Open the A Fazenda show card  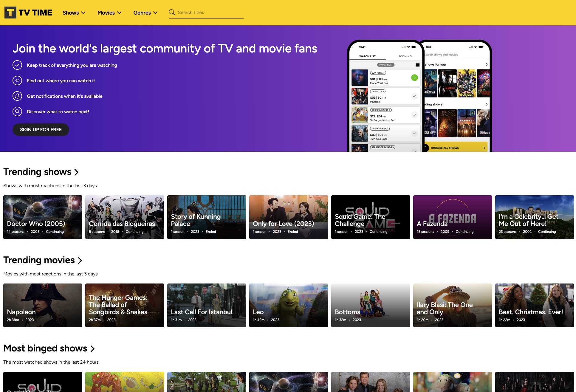(x=453, y=217)
